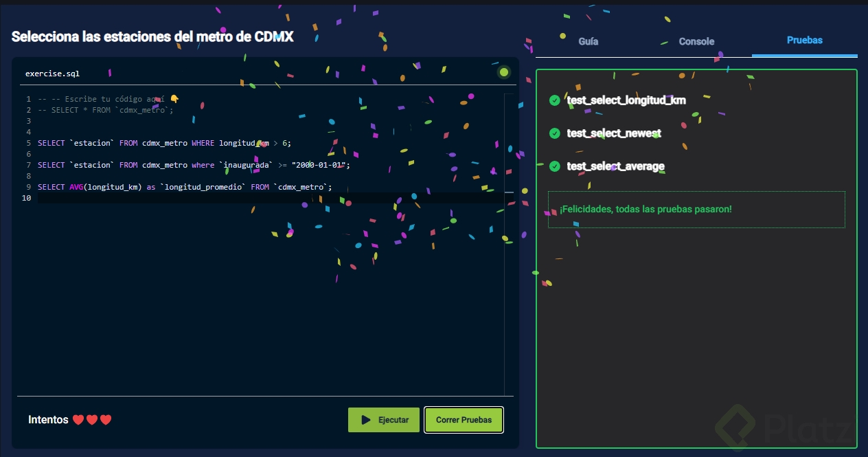Run tests with Correr Pruebas button
The width and height of the screenshot is (868, 457).
coord(464,420)
